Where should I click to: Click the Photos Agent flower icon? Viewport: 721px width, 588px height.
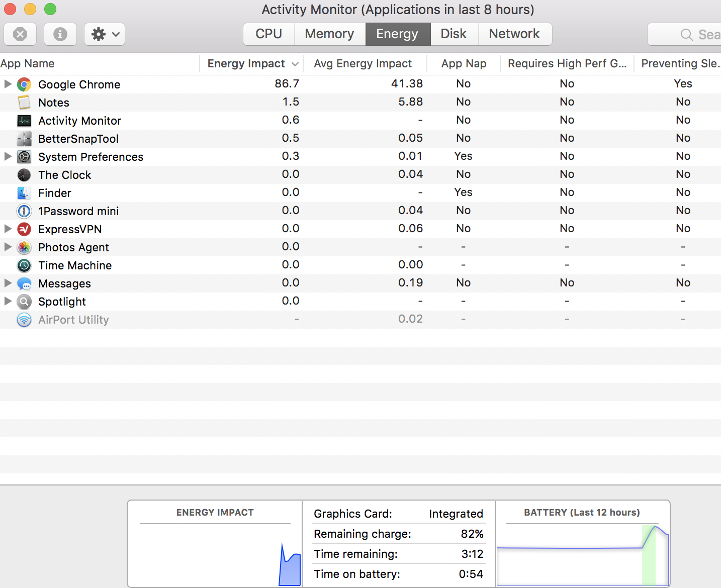coord(24,247)
